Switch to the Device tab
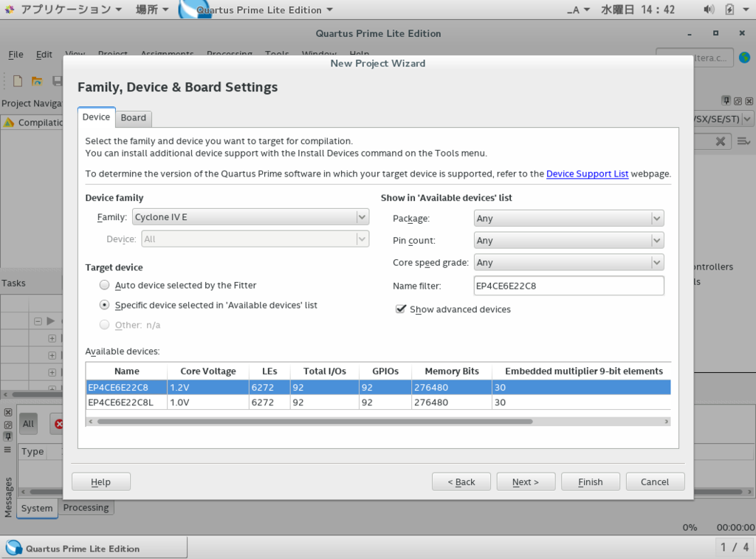 pos(97,117)
